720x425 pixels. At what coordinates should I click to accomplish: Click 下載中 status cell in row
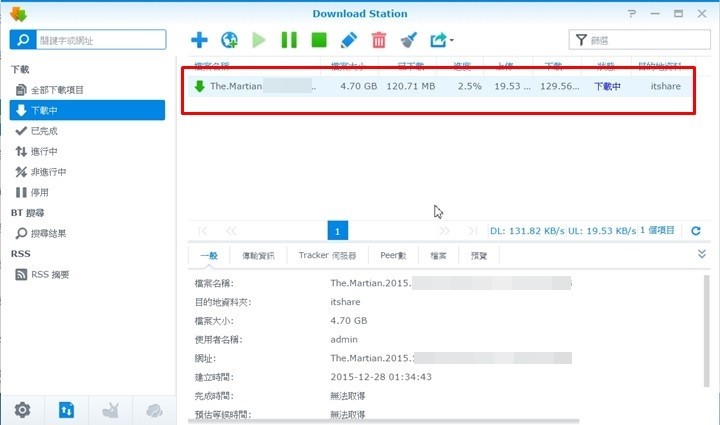tap(607, 86)
